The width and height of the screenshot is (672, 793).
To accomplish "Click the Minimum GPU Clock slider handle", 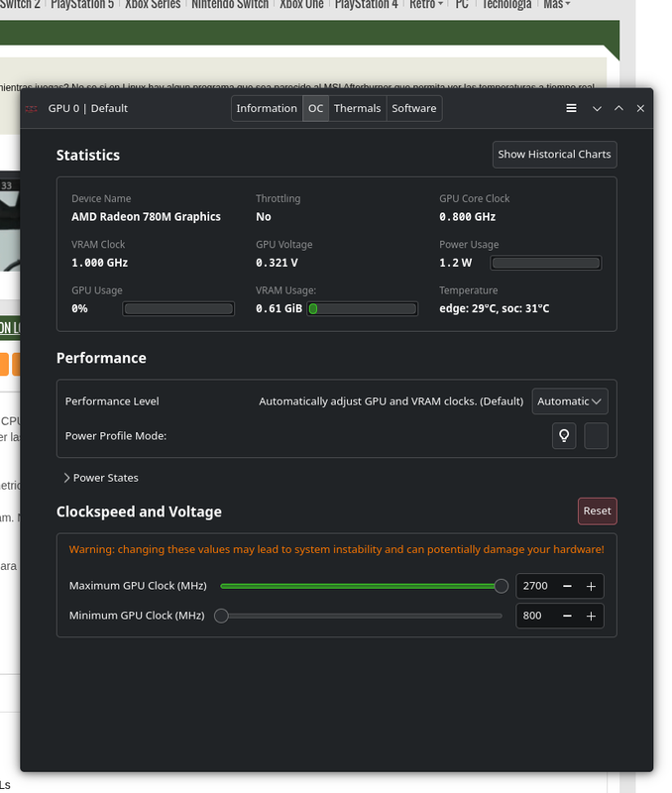I will tap(221, 616).
